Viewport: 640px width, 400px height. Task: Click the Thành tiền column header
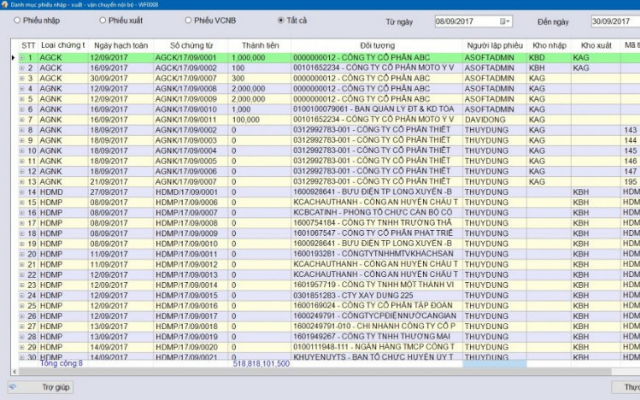pos(259,46)
